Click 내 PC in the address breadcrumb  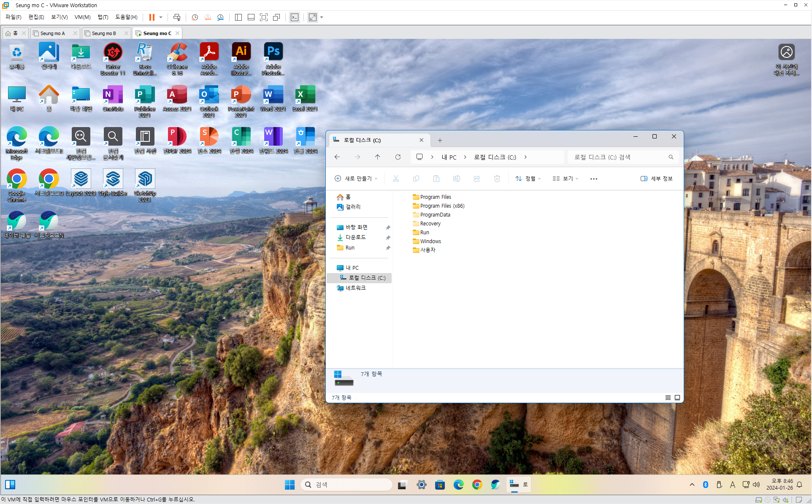449,157
